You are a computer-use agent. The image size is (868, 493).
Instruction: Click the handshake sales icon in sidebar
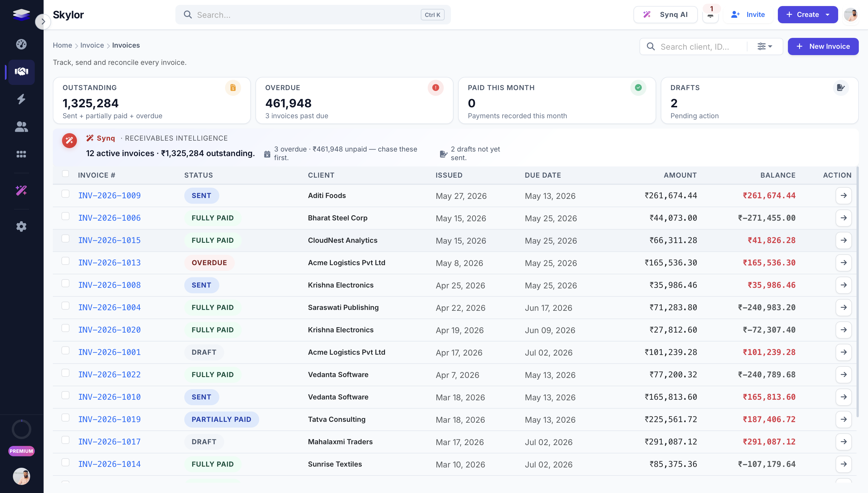(x=21, y=71)
